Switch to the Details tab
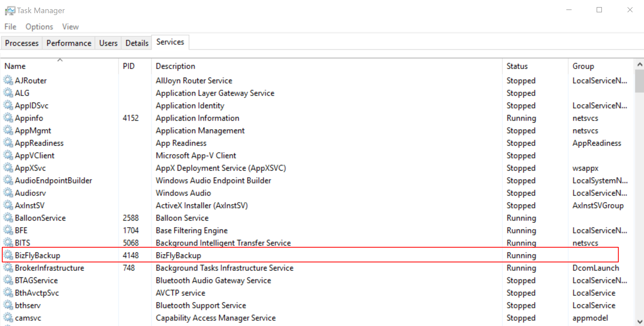 click(x=137, y=43)
